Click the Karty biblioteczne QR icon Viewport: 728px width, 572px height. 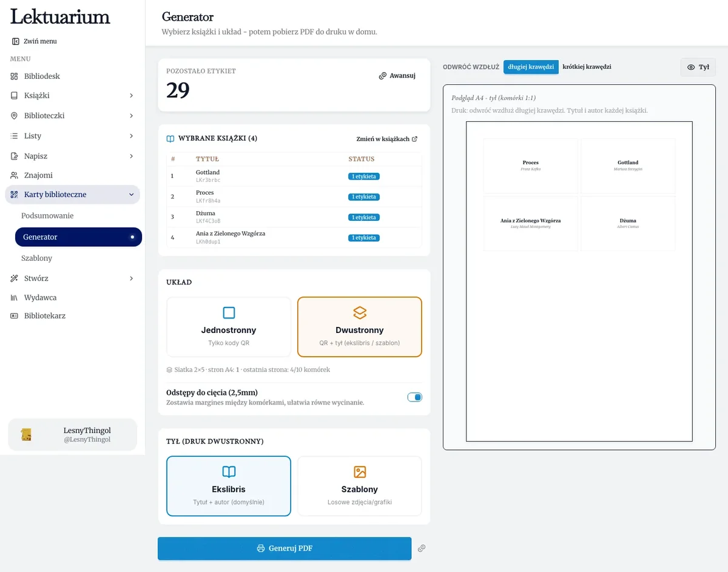[x=14, y=195]
